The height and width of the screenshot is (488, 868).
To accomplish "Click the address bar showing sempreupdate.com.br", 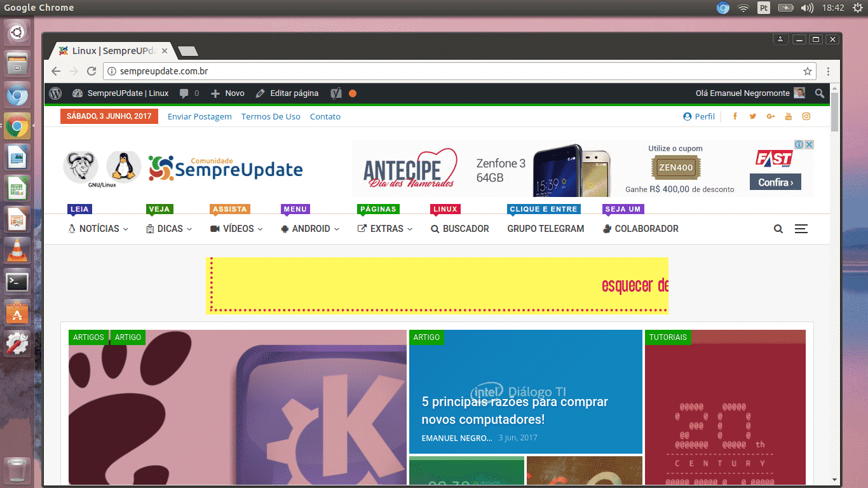I will point(459,71).
